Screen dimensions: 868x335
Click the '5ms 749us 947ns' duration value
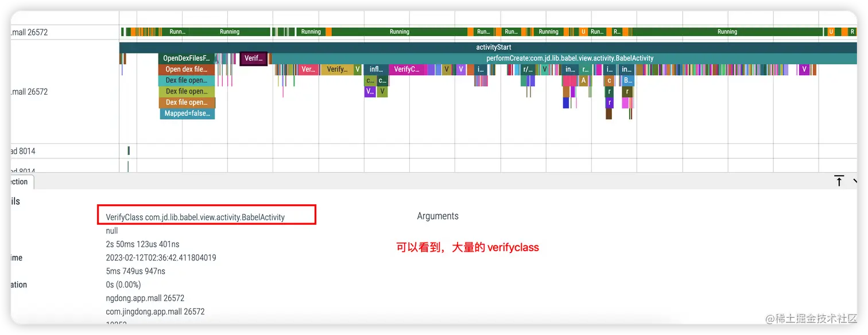[x=135, y=271]
